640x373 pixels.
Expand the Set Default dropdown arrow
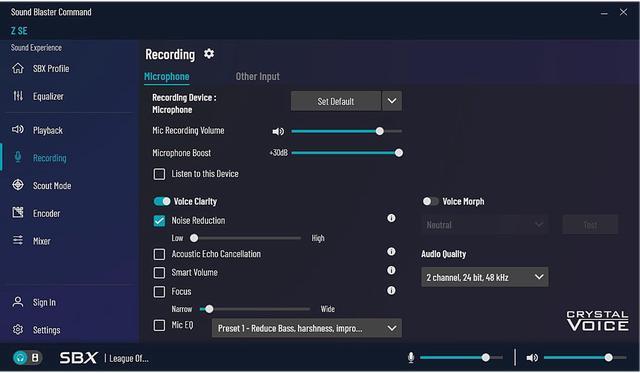tap(392, 101)
